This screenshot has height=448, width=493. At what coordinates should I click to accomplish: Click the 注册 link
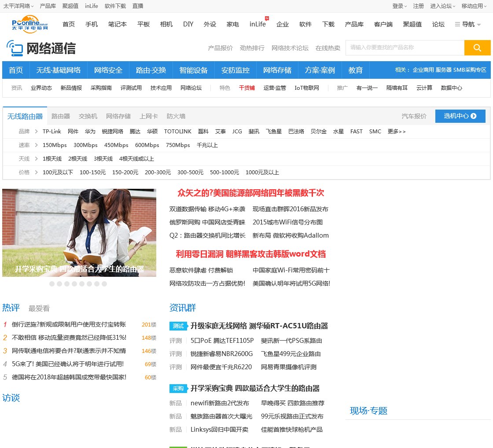(419, 6)
